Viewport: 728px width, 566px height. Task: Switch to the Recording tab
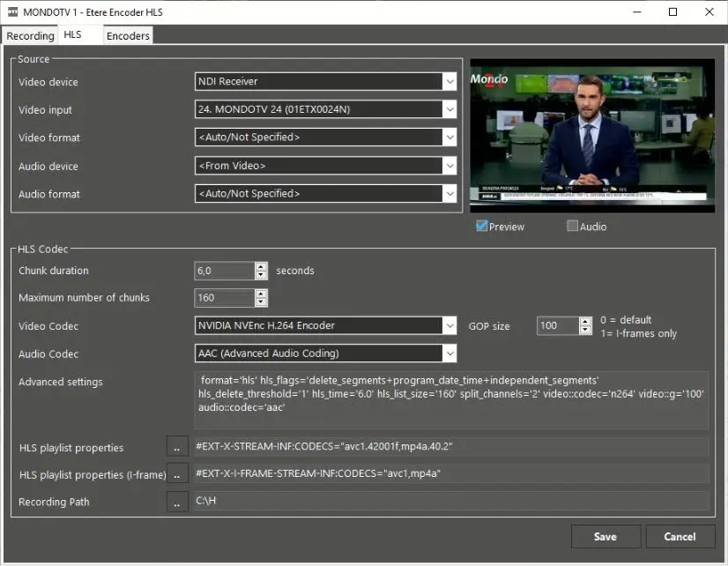click(30, 35)
